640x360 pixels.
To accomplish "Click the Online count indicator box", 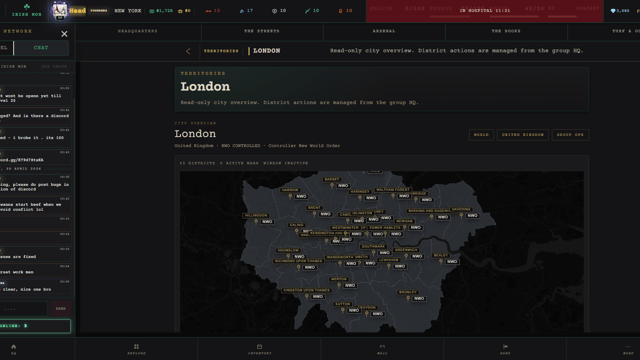I will 35,326.
